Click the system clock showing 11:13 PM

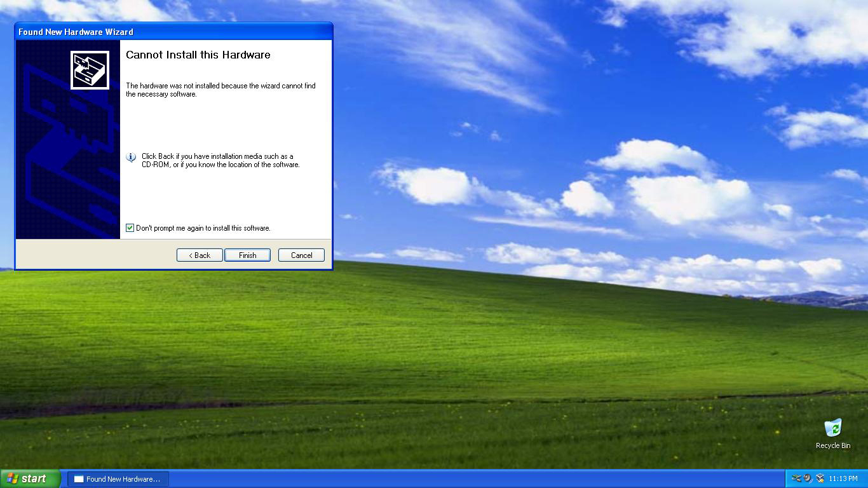tap(843, 479)
